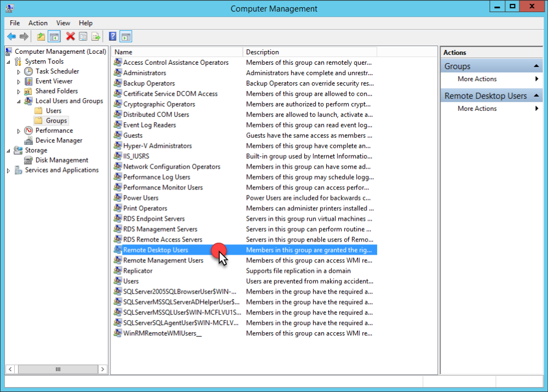Click the Back arrow toolbar icon
This screenshot has width=548, height=392.
coord(11,37)
